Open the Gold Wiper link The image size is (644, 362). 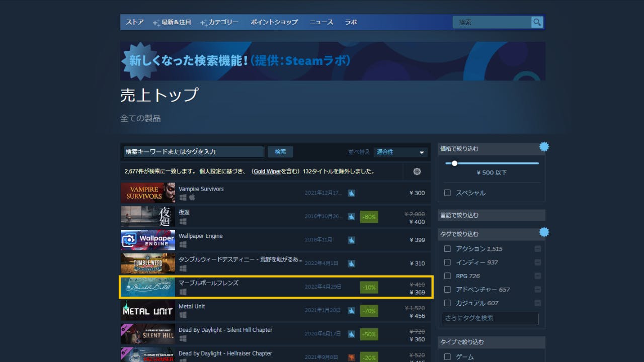click(x=267, y=171)
